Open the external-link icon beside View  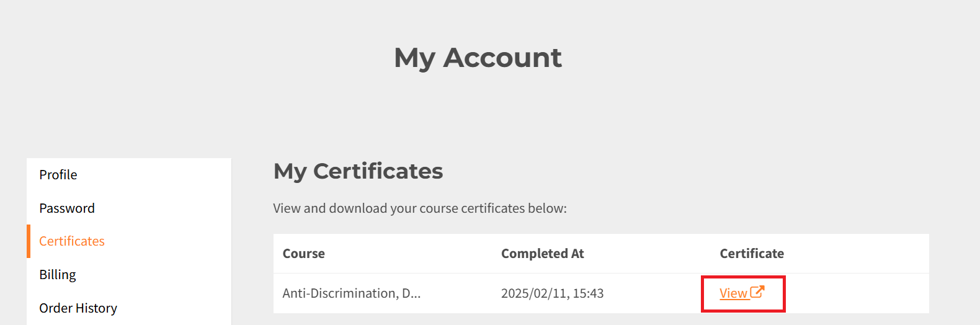757,292
